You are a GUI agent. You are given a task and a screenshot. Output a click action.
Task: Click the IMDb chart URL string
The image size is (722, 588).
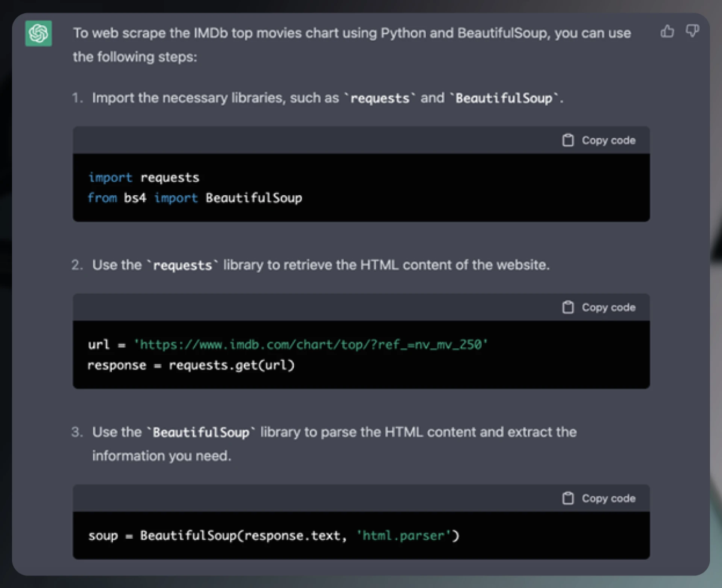[x=311, y=345]
